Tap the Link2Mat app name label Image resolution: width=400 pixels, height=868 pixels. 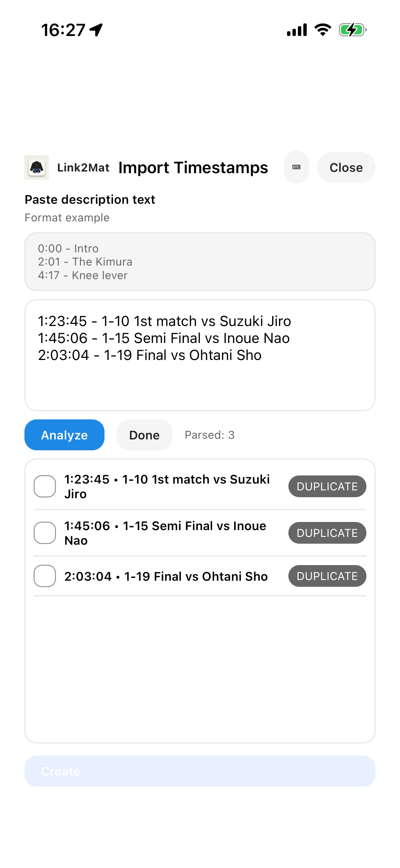[83, 167]
